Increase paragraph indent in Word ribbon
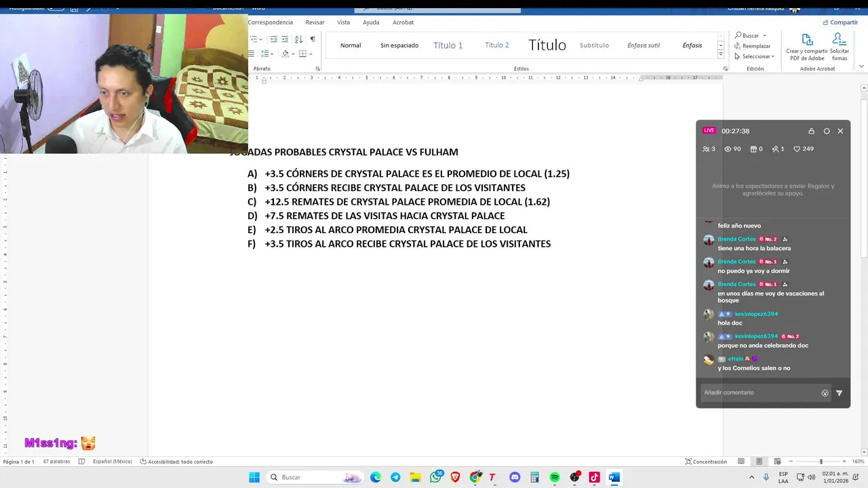 285,39
